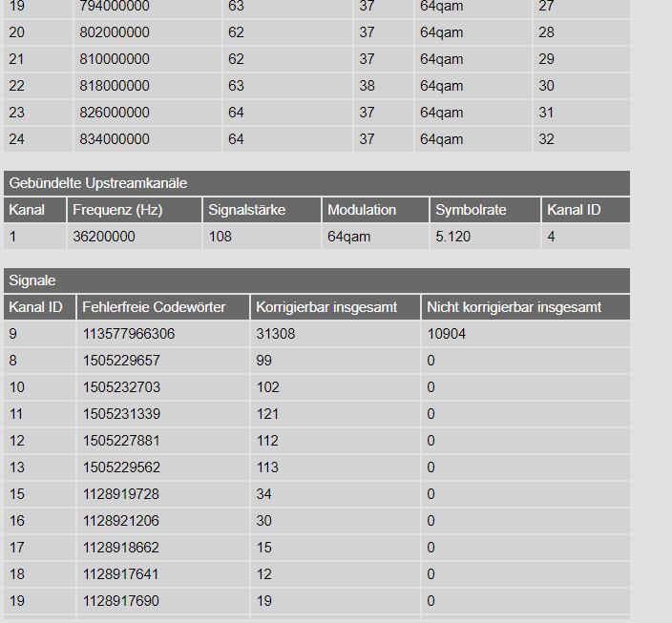
Task: Select codeword count 1128921206
Action: tap(121, 521)
